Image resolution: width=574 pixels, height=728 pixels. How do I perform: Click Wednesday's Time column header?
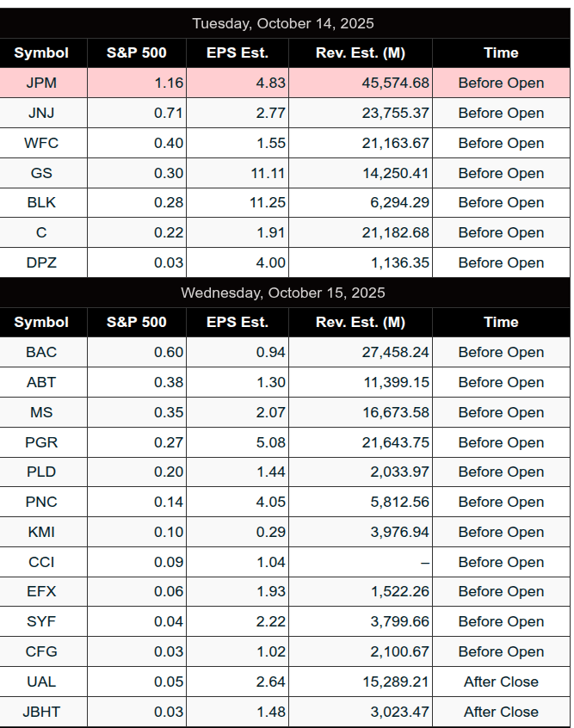point(501,322)
